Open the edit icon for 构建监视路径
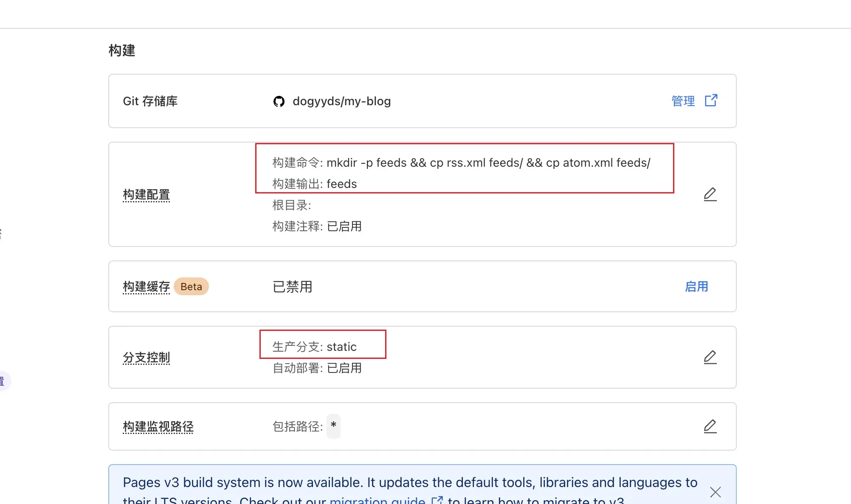 (710, 426)
